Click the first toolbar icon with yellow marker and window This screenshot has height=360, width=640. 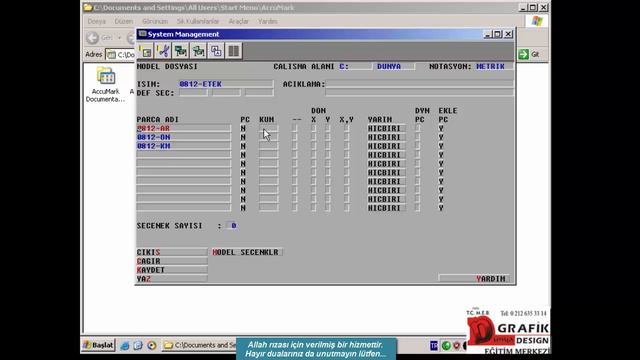point(146,51)
